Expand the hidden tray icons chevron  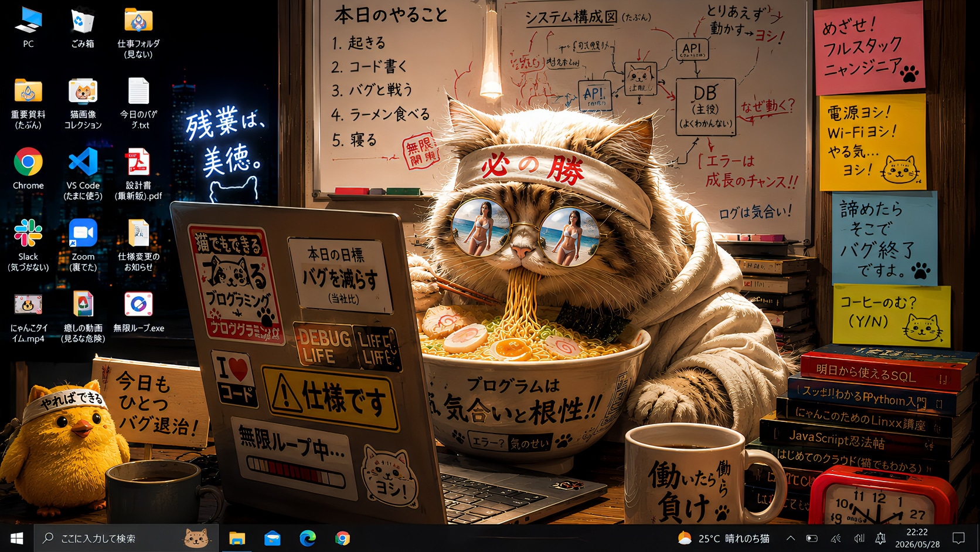(791, 538)
